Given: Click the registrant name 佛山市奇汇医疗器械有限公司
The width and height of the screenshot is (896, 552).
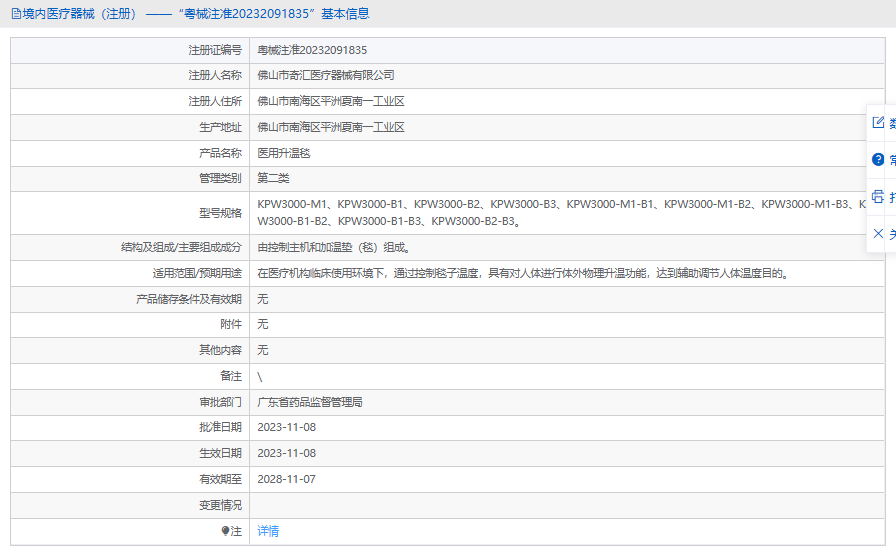Looking at the screenshot, I should [x=326, y=75].
